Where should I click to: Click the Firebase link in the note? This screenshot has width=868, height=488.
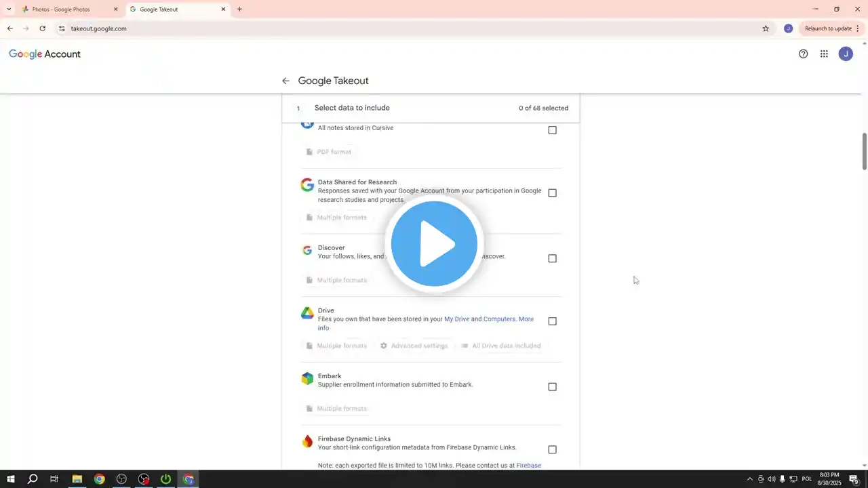tap(529, 466)
